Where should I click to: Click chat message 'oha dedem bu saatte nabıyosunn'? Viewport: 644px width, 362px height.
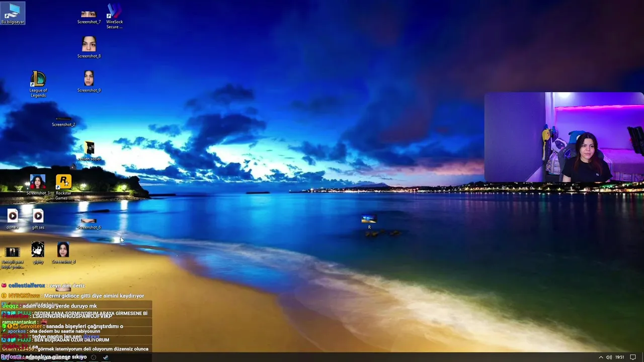(x=64, y=331)
